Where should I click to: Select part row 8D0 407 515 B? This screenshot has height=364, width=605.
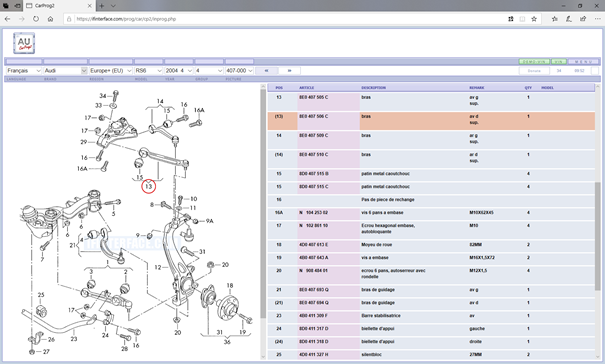[431, 174]
